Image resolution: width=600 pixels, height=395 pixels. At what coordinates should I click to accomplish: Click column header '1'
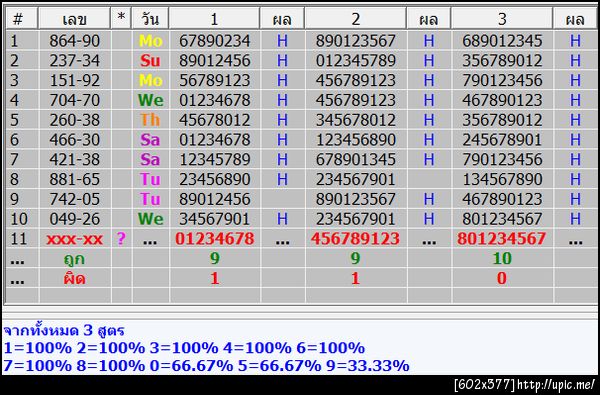[214, 18]
